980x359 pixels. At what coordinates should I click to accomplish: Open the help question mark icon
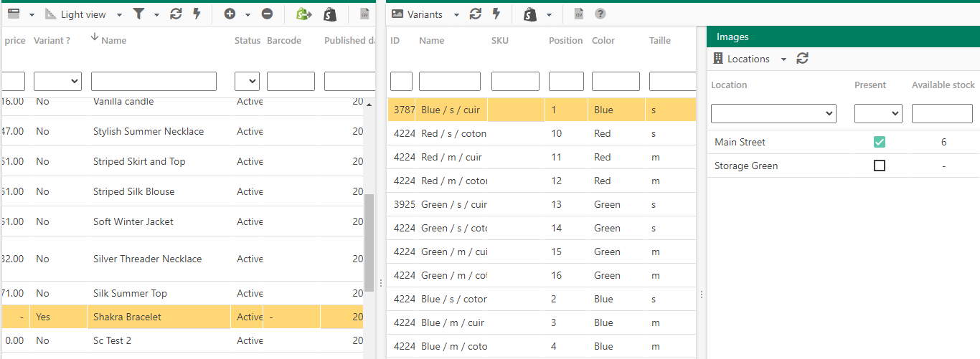pos(600,14)
